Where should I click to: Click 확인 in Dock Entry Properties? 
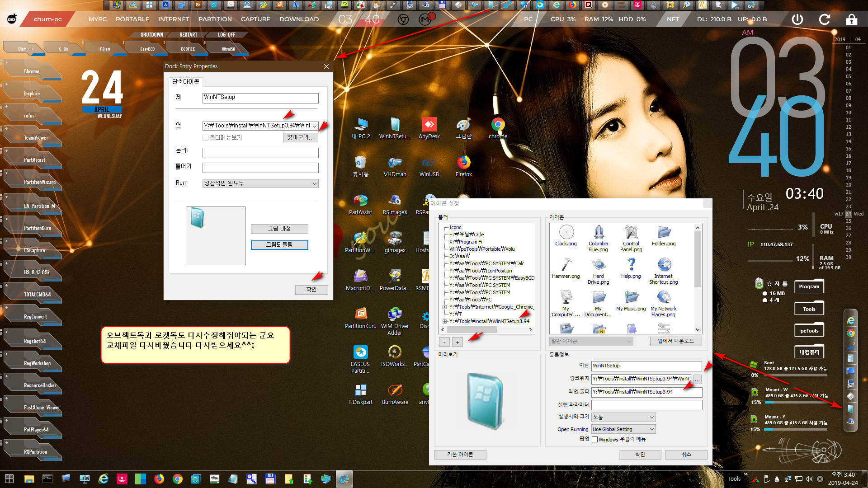(x=311, y=289)
